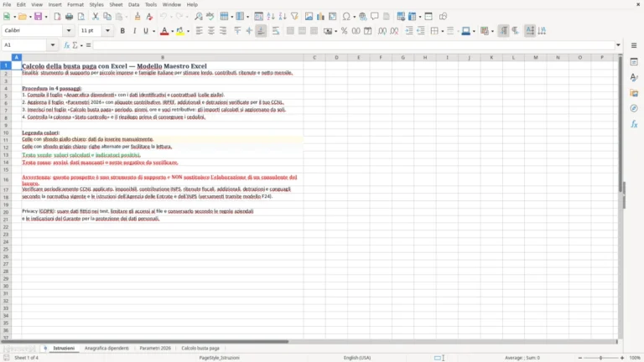This screenshot has width=644, height=362.
Task: Click the formula input line
Action: pos(354,45)
